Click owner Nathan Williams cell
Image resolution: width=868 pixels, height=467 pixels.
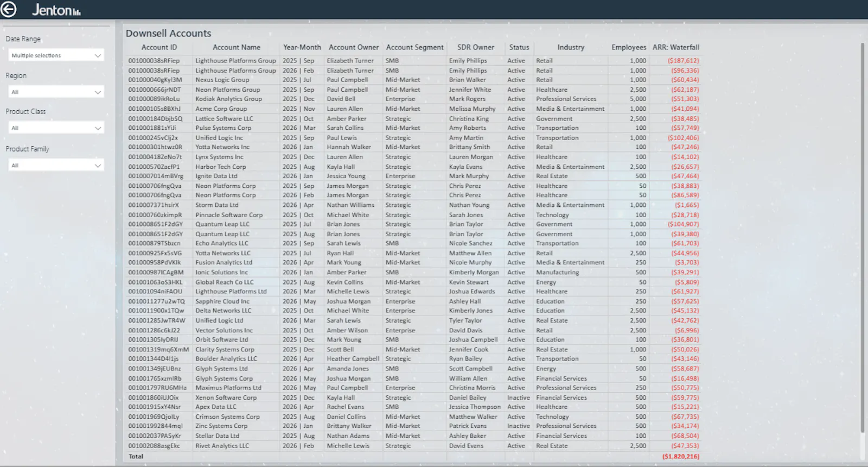point(350,205)
